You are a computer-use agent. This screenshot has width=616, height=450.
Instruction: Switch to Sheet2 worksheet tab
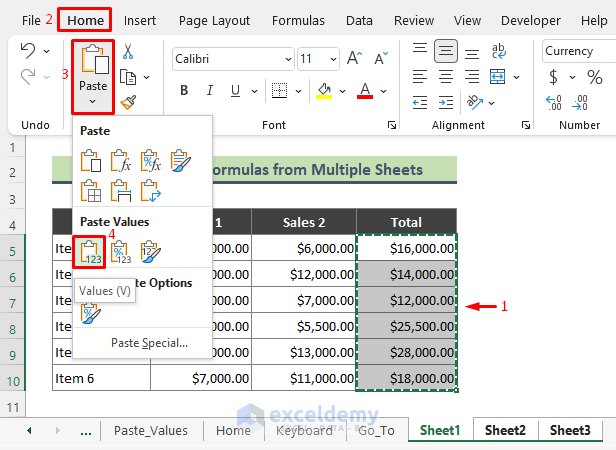pyautogui.click(x=505, y=430)
